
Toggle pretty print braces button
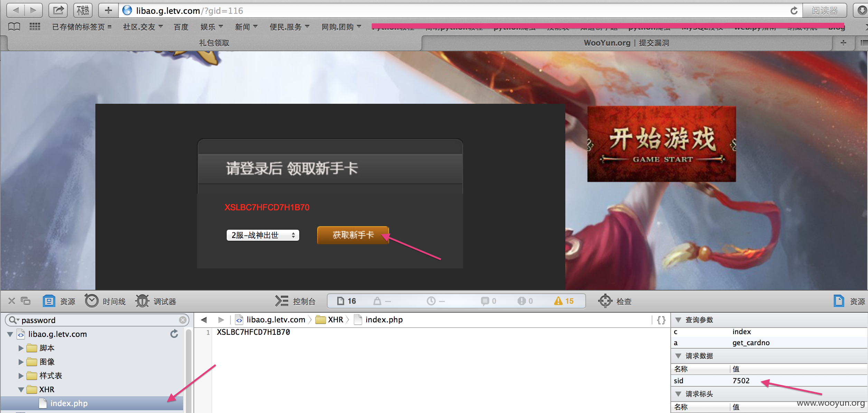coord(661,320)
